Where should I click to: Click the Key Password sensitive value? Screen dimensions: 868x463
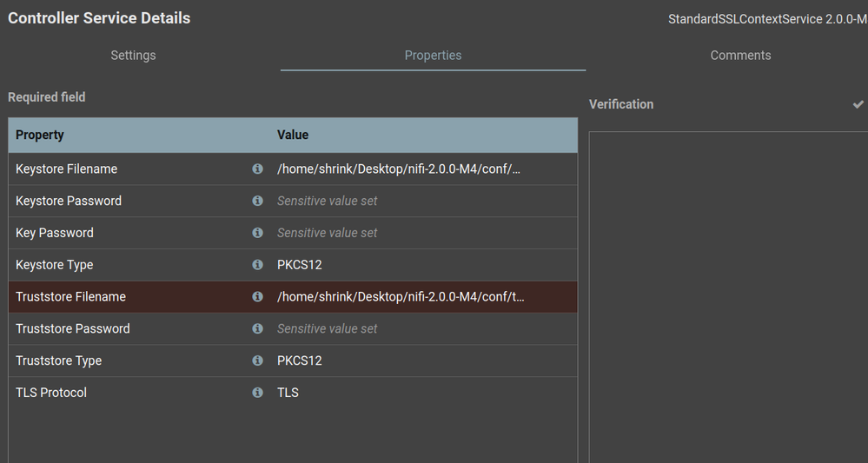tap(328, 233)
